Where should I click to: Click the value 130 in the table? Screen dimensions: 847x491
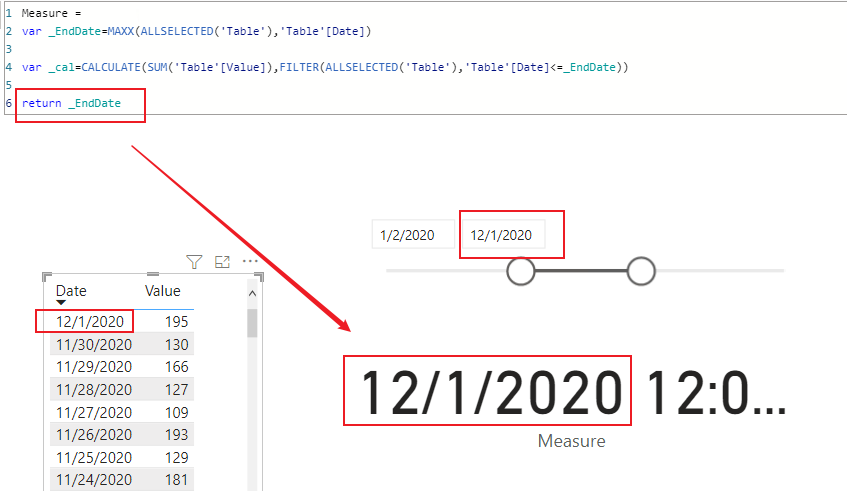[x=177, y=344]
